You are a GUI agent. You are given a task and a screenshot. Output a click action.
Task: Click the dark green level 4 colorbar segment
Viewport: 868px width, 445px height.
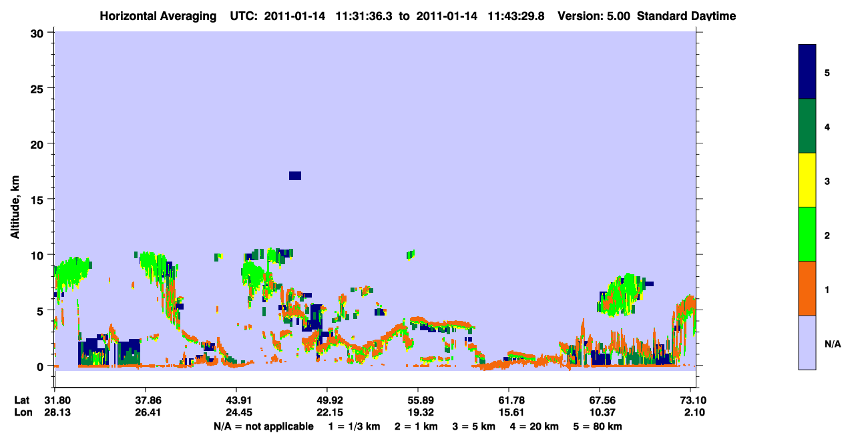(x=807, y=126)
